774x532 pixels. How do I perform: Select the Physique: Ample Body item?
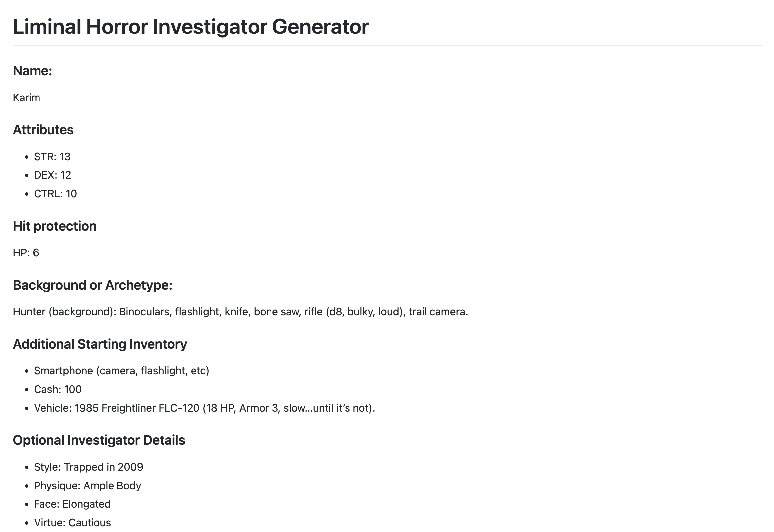click(87, 486)
